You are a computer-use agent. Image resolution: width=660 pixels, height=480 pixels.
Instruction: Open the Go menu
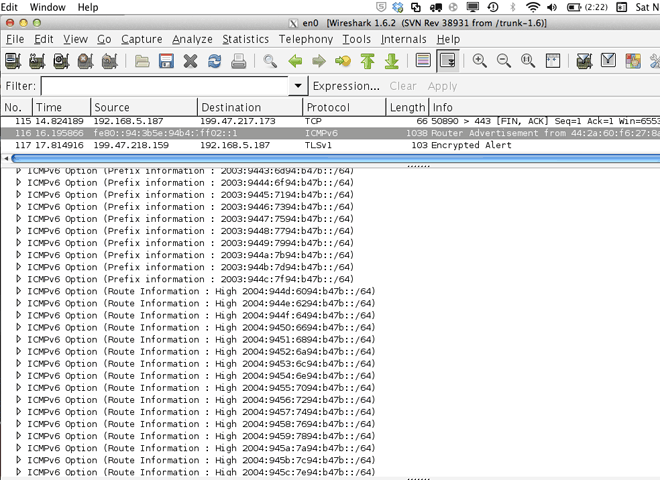tap(104, 39)
